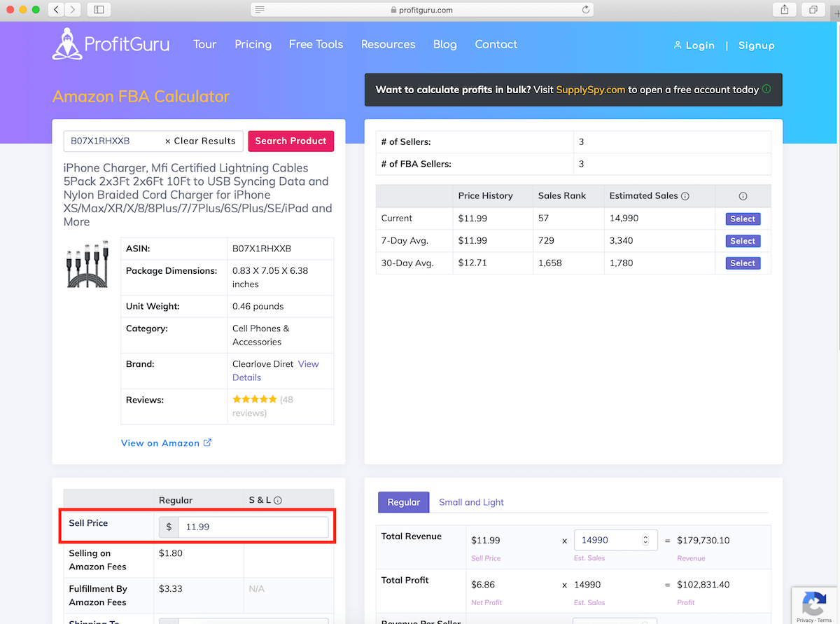Select the Current price row
Viewport: 840px width, 624px height.
(743, 219)
